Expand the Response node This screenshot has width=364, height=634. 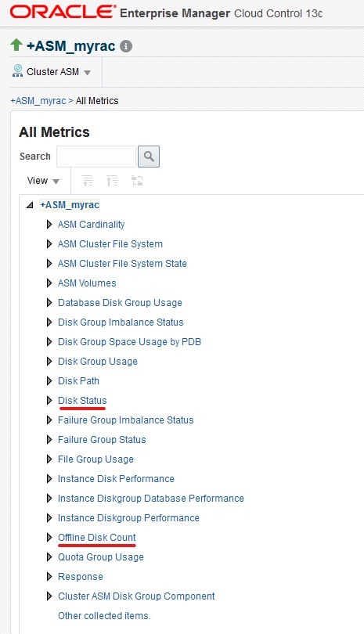click(x=49, y=577)
